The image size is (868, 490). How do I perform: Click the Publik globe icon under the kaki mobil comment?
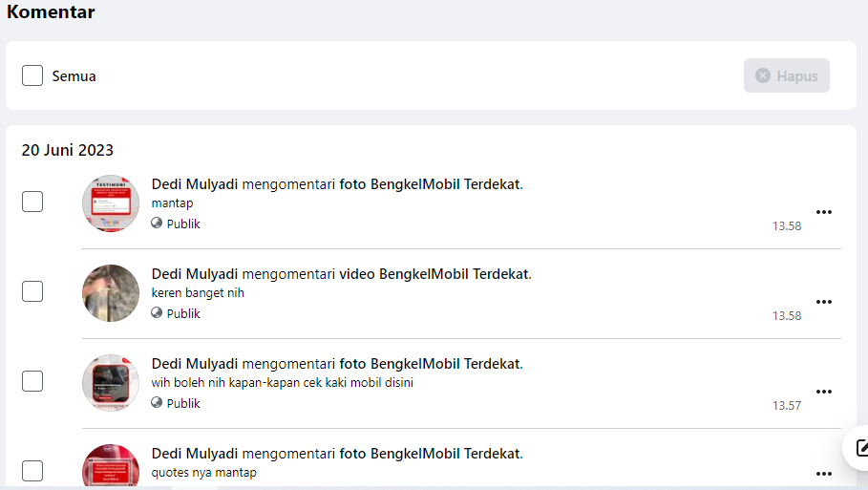[157, 402]
